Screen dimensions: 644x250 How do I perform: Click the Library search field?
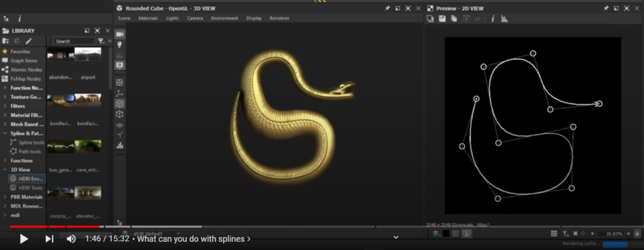(74, 41)
